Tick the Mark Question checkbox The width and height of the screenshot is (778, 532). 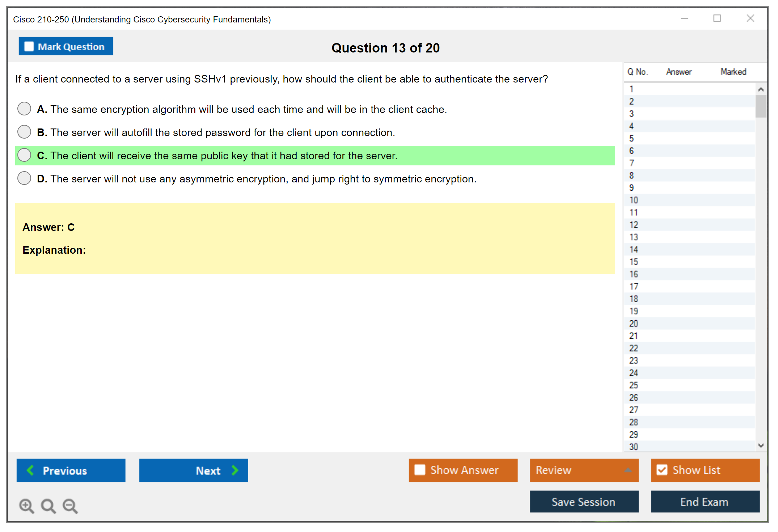pos(29,46)
